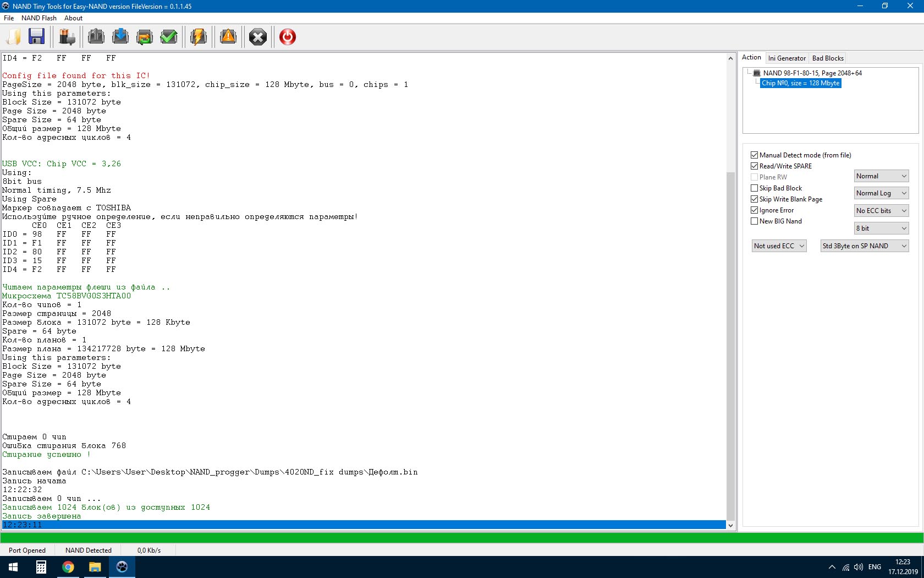Click the chip icon with gray up arrow
Screen dimensions: 924x578
(96, 37)
